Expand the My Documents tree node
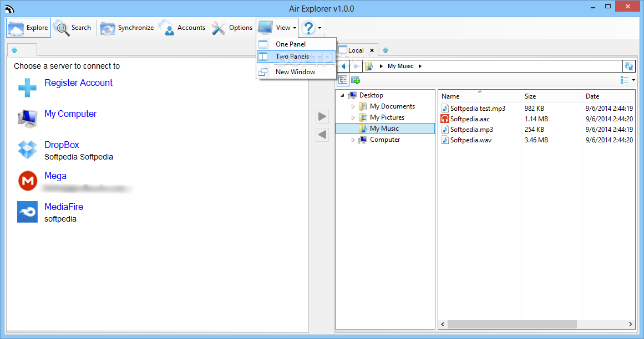 point(353,106)
